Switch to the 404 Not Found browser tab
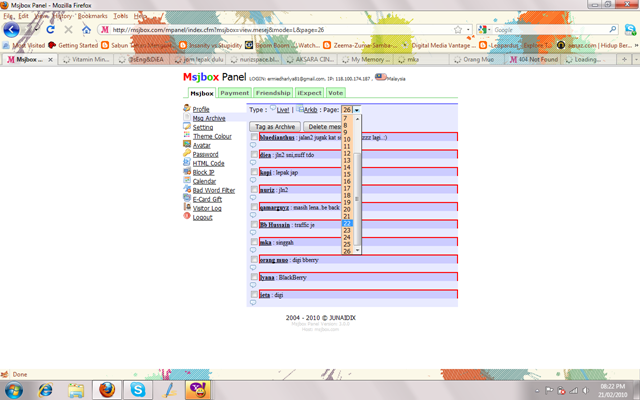Image resolution: width=640 pixels, height=400 pixels. tap(534, 59)
